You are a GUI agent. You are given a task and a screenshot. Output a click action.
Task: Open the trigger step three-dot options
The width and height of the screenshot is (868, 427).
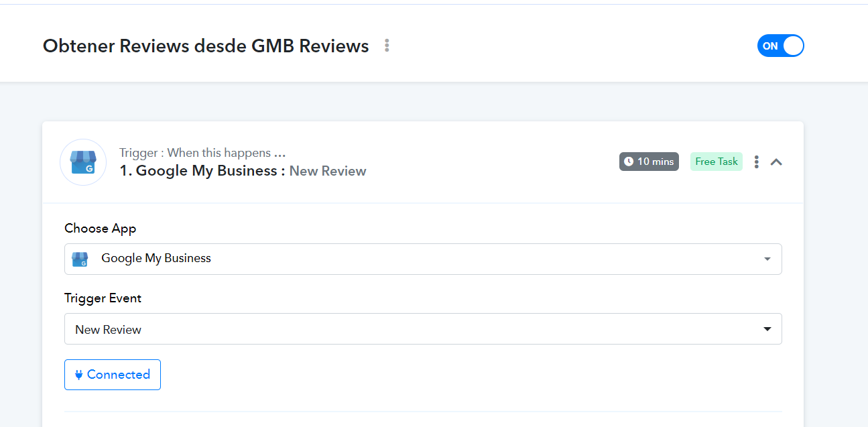[x=756, y=162]
